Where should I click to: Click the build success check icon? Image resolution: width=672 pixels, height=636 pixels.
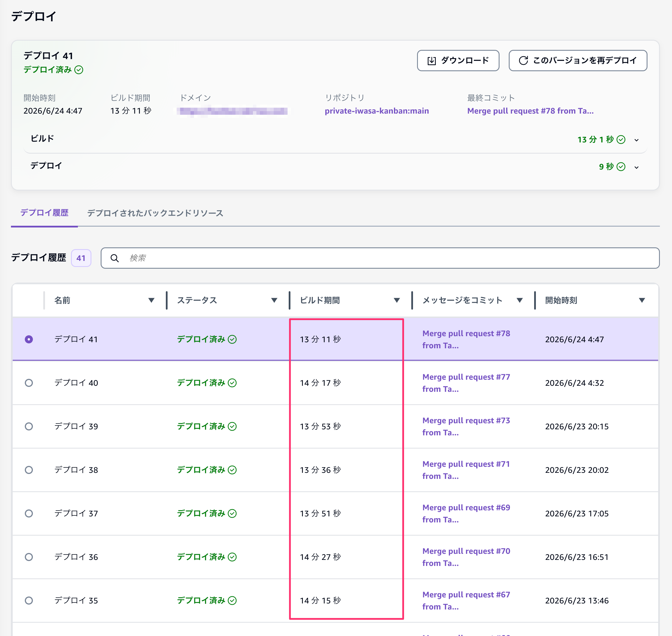[621, 140]
